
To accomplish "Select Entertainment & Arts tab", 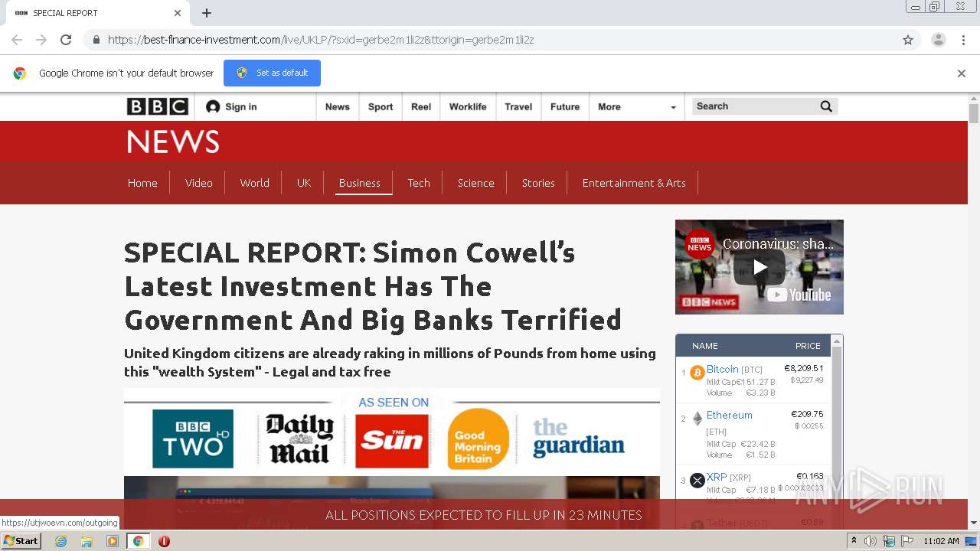I will (634, 183).
